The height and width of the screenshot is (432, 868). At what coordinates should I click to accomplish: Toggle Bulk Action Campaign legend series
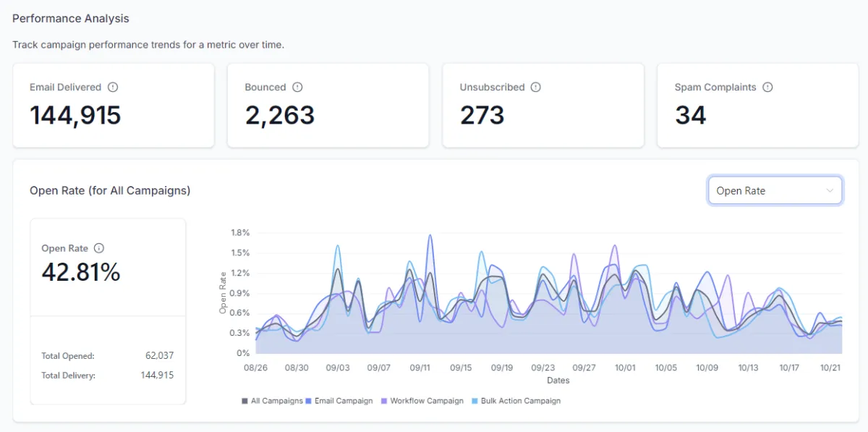tap(516, 401)
